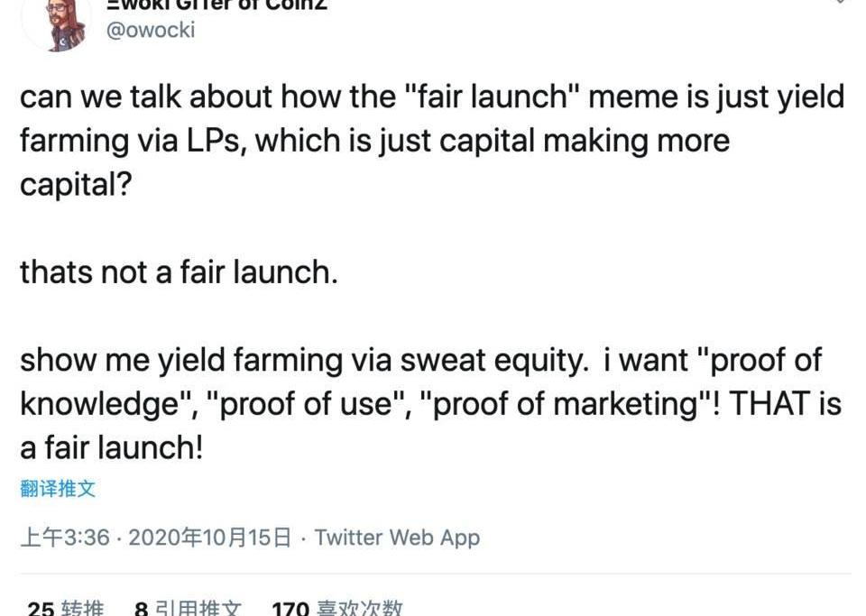The width and height of the screenshot is (866, 616).
Task: Click the 转推 retweets label
Action: (x=82, y=608)
